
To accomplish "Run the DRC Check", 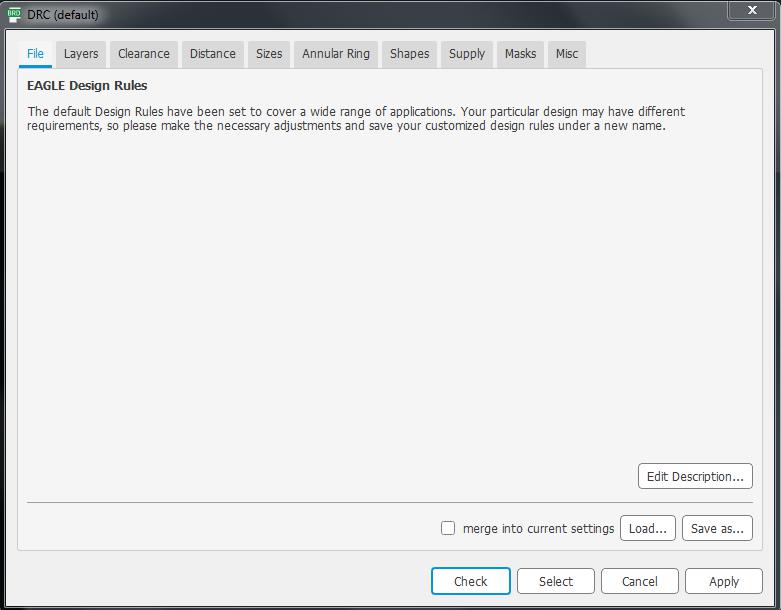I will coord(471,581).
